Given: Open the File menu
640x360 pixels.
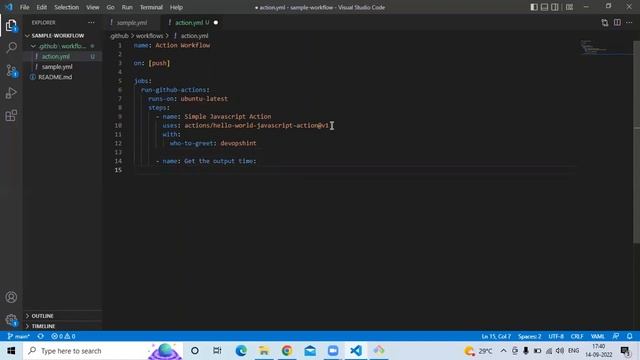Looking at the screenshot, I should [x=24, y=7].
